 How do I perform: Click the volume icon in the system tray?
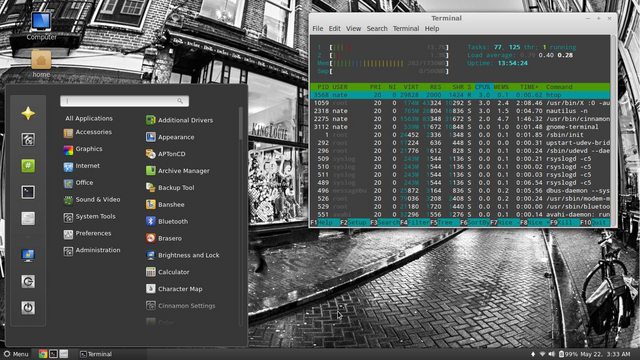tap(552, 354)
